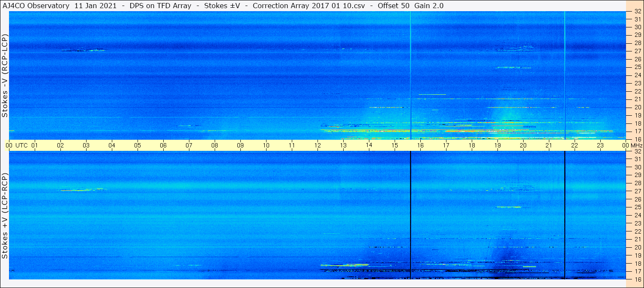
Task: Click the '32' MHz tick of Stokes -V panel
Action: tap(637, 11)
